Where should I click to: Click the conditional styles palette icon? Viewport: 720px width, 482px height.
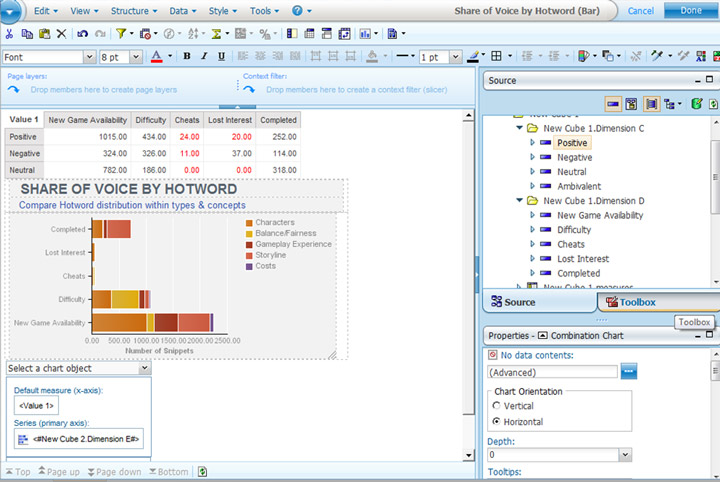[x=583, y=56]
